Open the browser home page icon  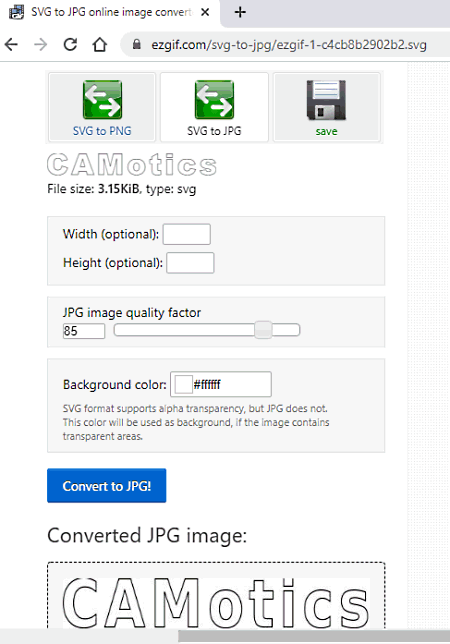(x=99, y=44)
